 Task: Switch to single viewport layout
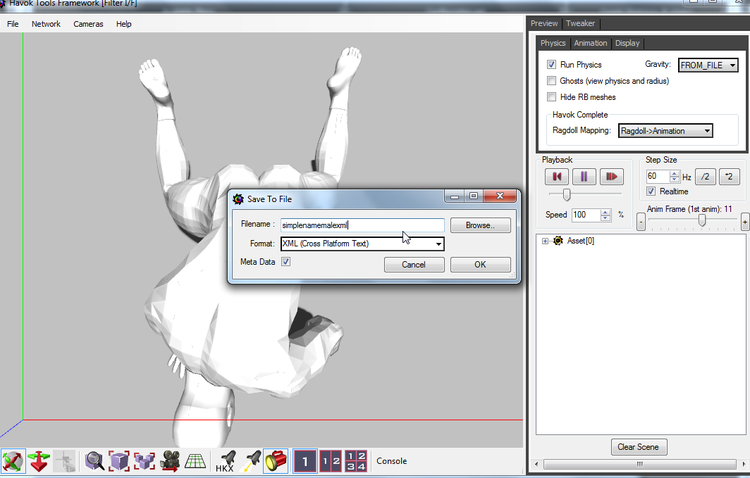pos(305,461)
